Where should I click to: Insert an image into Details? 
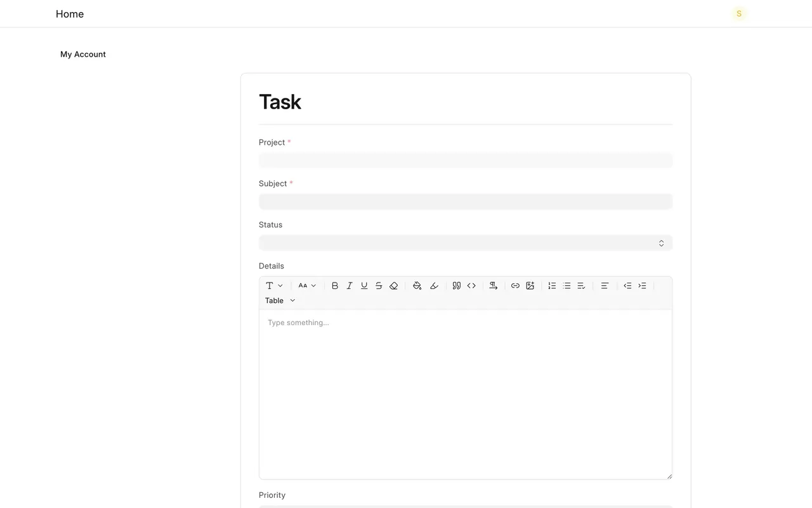[530, 286]
